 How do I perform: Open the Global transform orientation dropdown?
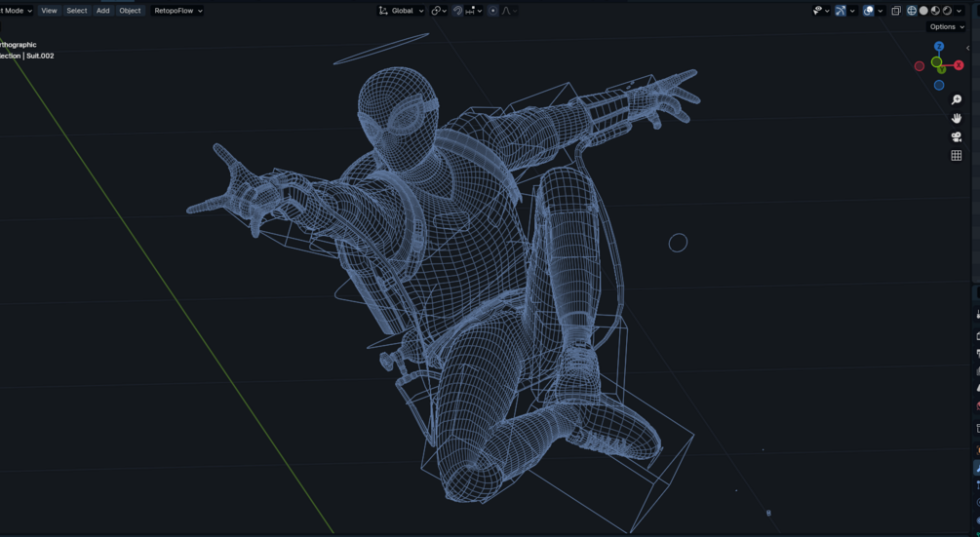401,11
